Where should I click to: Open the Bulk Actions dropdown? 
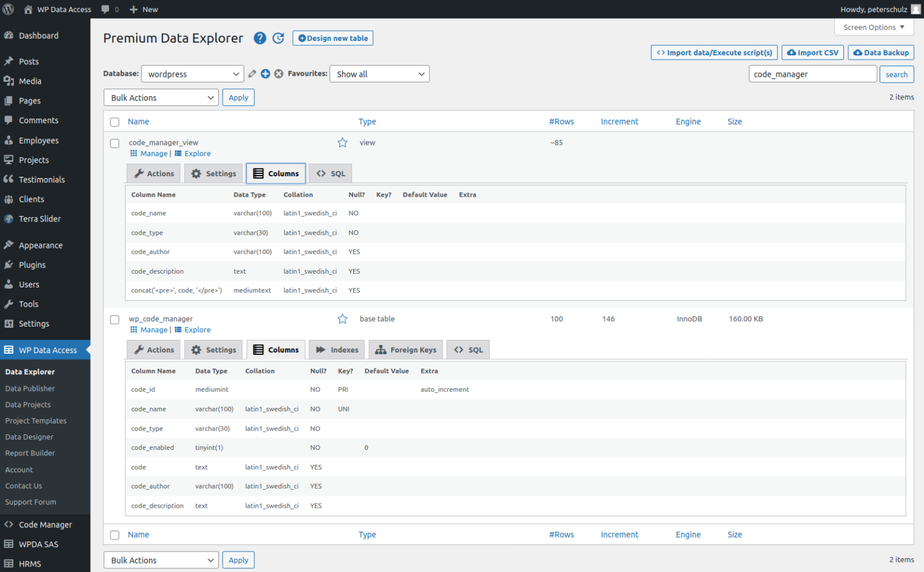click(161, 97)
